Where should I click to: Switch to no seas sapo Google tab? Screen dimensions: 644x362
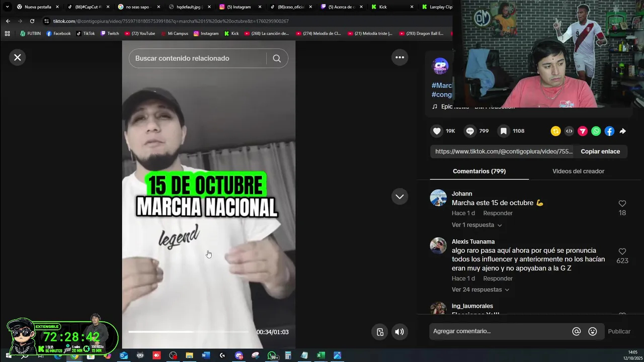coord(139,7)
